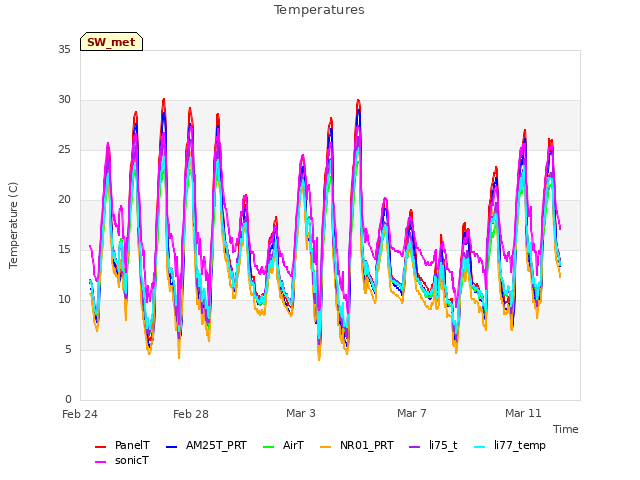640x480 pixels.
Task: Click the blue AM25T_PRT legend swatch
Action: [x=171, y=447]
